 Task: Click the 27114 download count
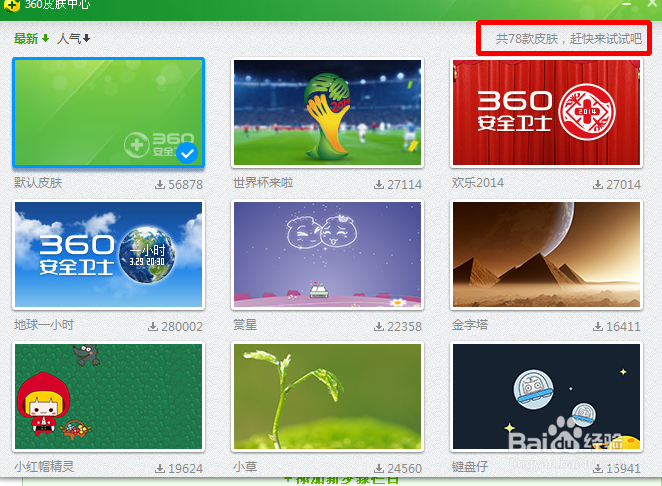click(x=404, y=185)
